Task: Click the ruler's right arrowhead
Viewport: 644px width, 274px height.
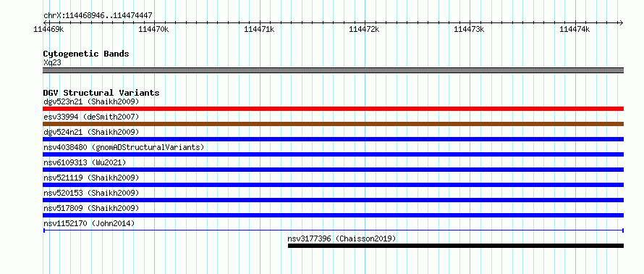Action: click(621, 22)
